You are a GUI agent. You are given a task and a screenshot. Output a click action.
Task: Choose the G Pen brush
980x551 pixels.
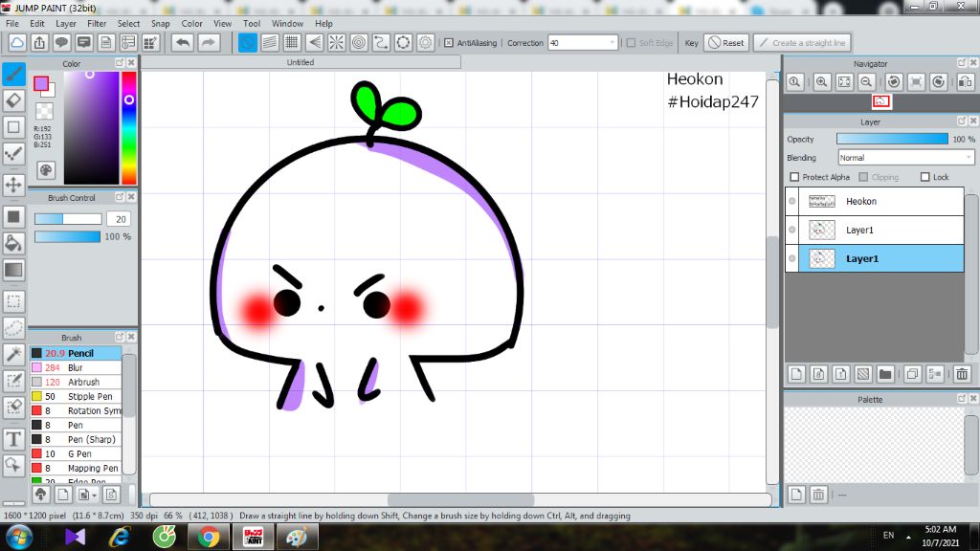pyautogui.click(x=76, y=453)
